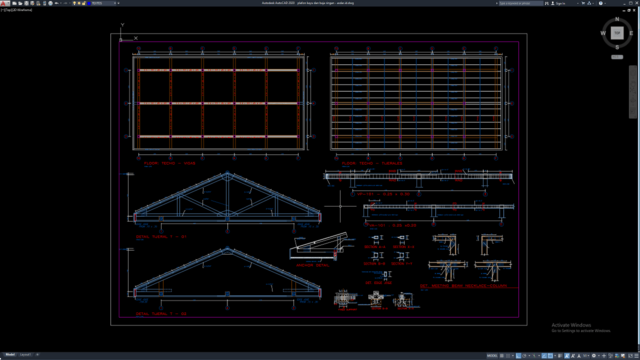640x360 pixels.
Task: Click the Save As icon
Action: point(32,3)
